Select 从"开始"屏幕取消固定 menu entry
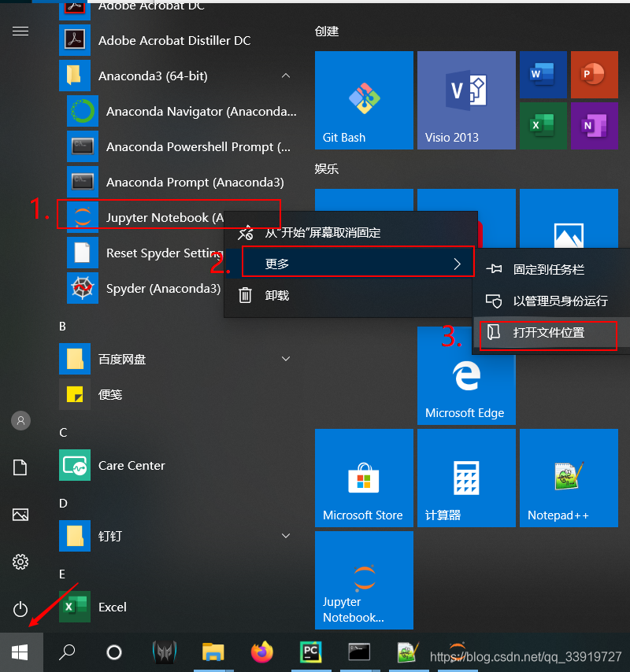The image size is (630, 672). [x=350, y=233]
